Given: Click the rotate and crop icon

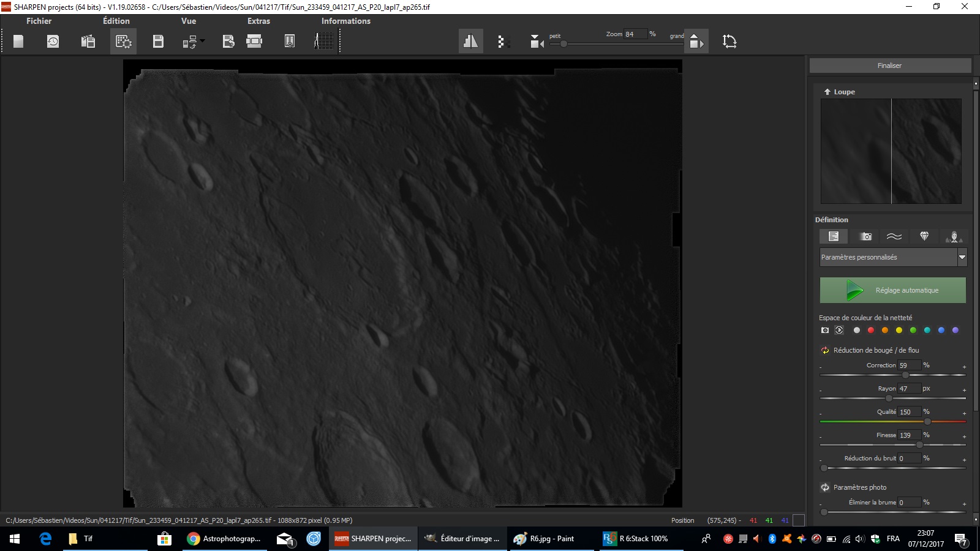Looking at the screenshot, I should (729, 41).
